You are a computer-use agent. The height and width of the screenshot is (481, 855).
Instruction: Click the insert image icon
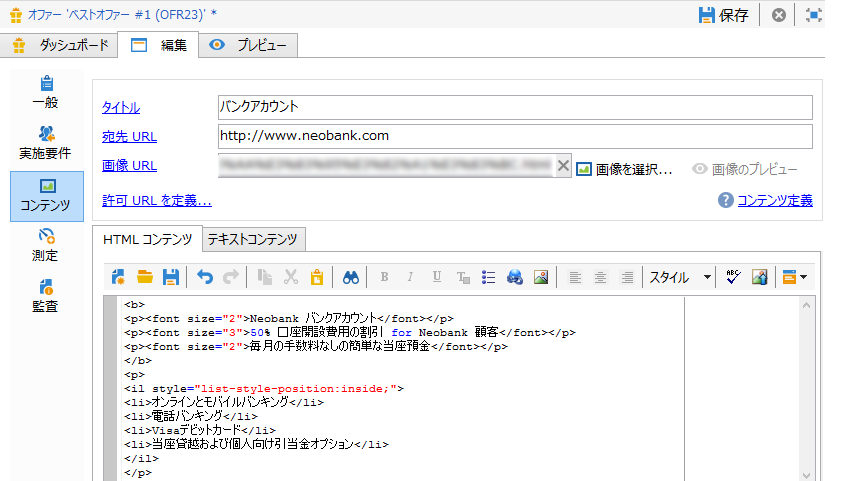click(x=541, y=277)
